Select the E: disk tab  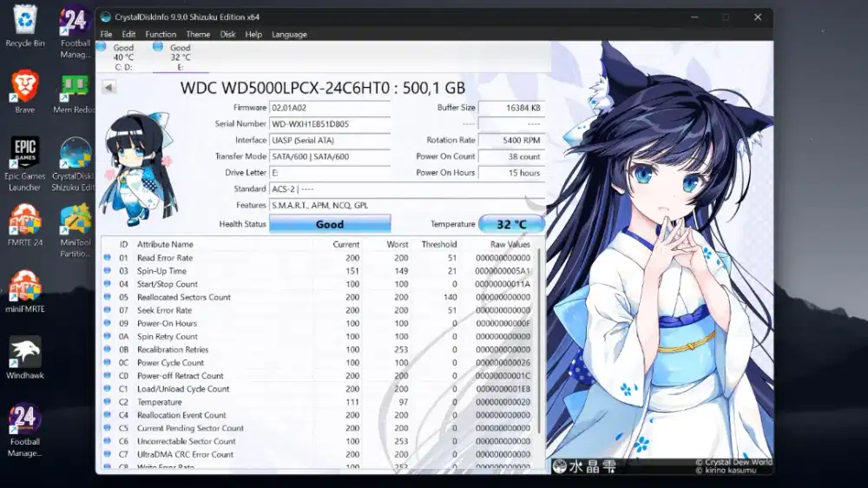point(180,57)
